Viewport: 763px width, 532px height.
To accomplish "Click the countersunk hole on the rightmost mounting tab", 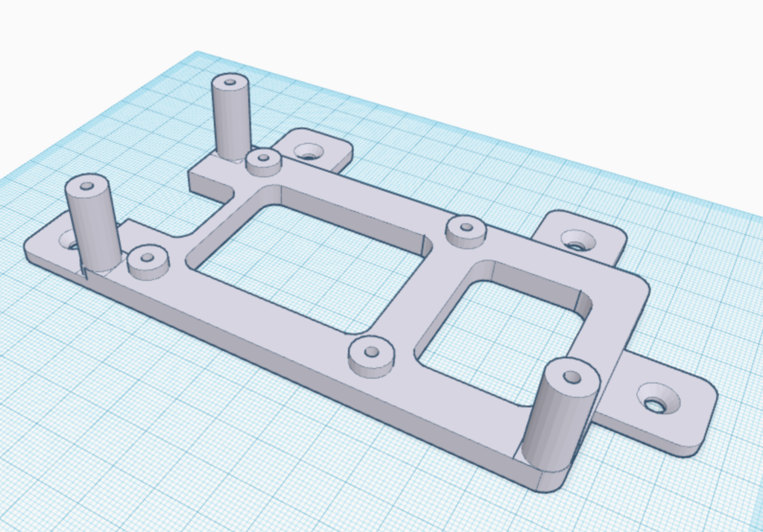I will click(659, 398).
